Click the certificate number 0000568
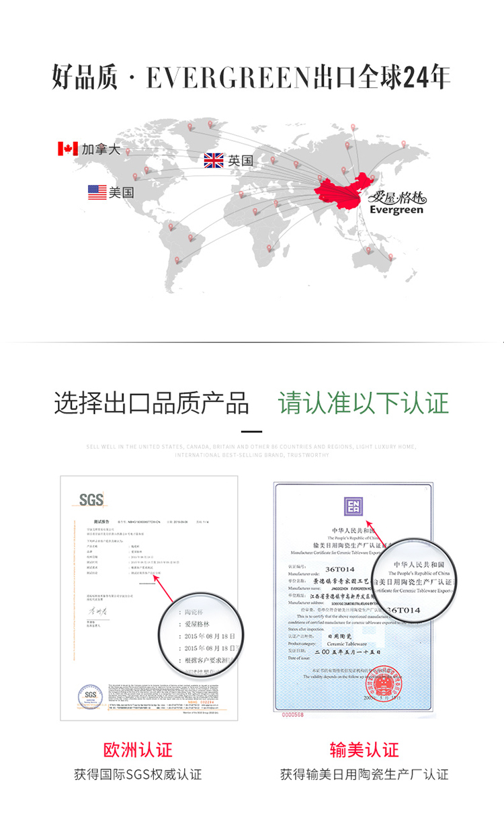 293,714
